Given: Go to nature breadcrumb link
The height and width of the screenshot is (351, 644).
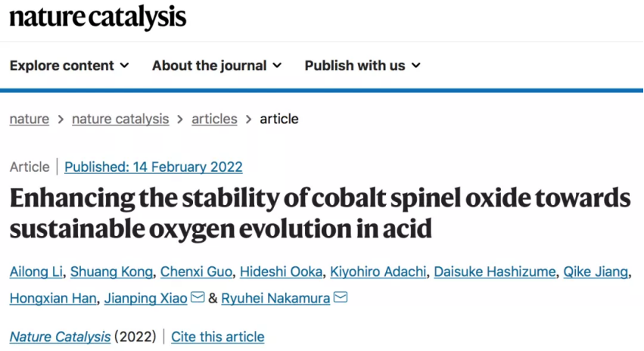Looking at the screenshot, I should coord(30,119).
